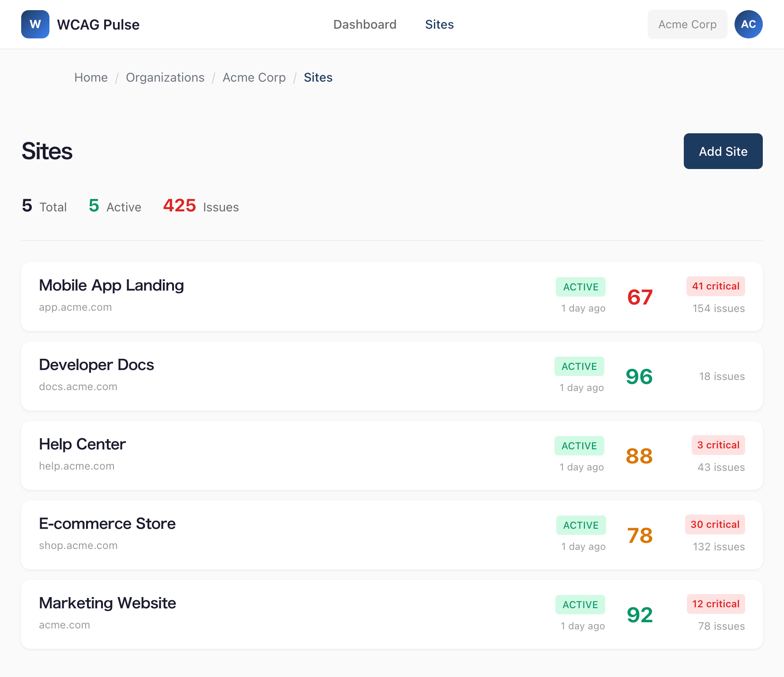Open Organizations from the breadcrumb
This screenshot has width=784, height=677.
(x=165, y=77)
